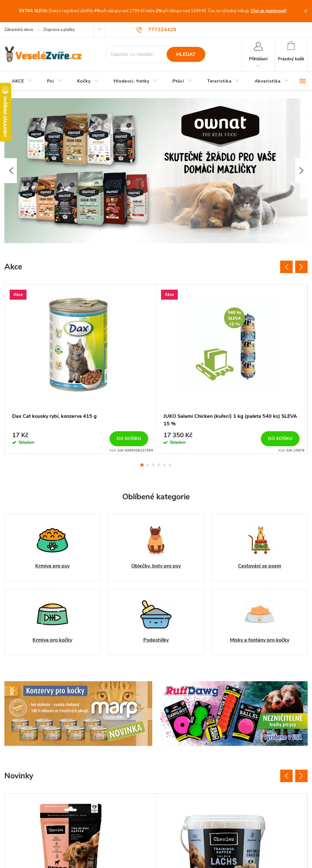Screen dimensions: 312x868
Task: Click the next arrow in Akce section
Action: pyautogui.click(x=301, y=267)
